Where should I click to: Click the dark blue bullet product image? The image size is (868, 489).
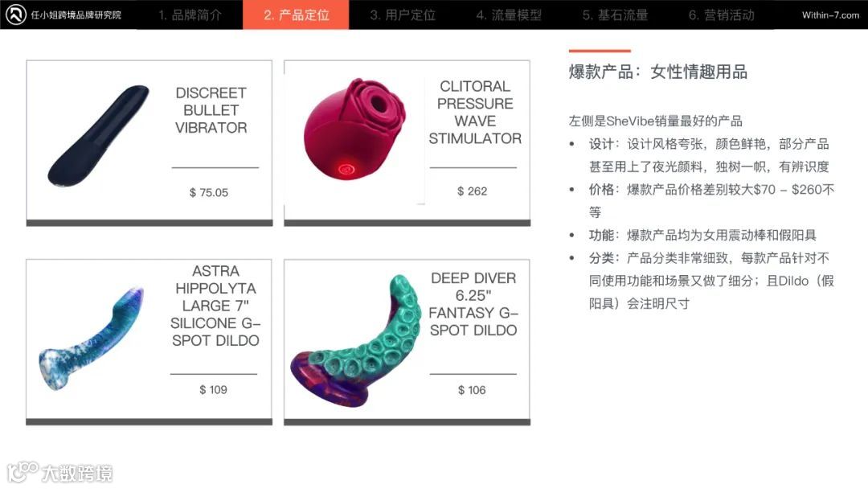click(x=99, y=136)
